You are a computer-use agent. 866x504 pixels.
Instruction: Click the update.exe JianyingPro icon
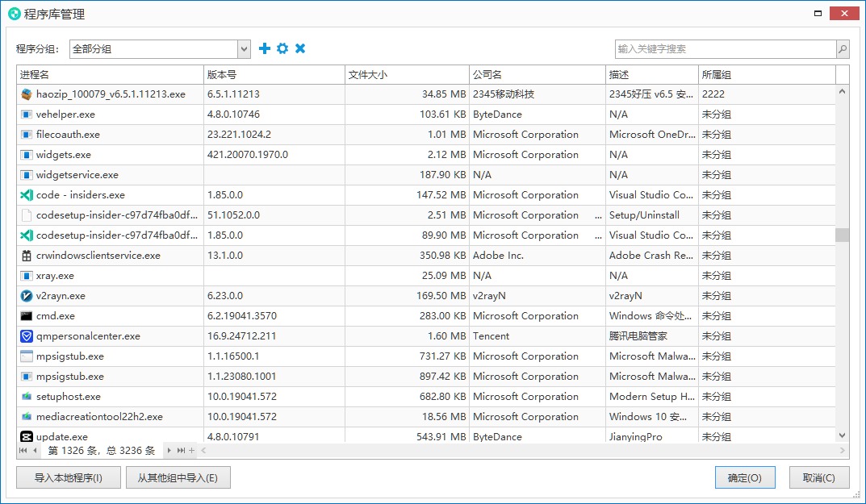click(26, 436)
